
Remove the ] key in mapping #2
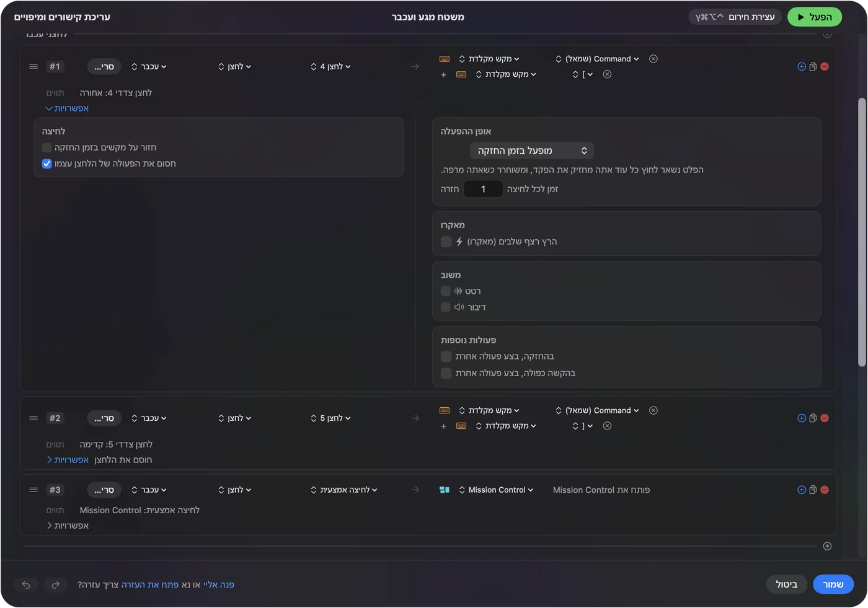click(608, 426)
